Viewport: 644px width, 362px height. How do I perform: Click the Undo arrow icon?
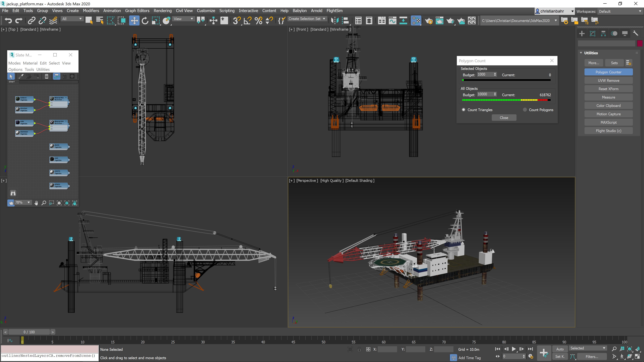(x=8, y=20)
